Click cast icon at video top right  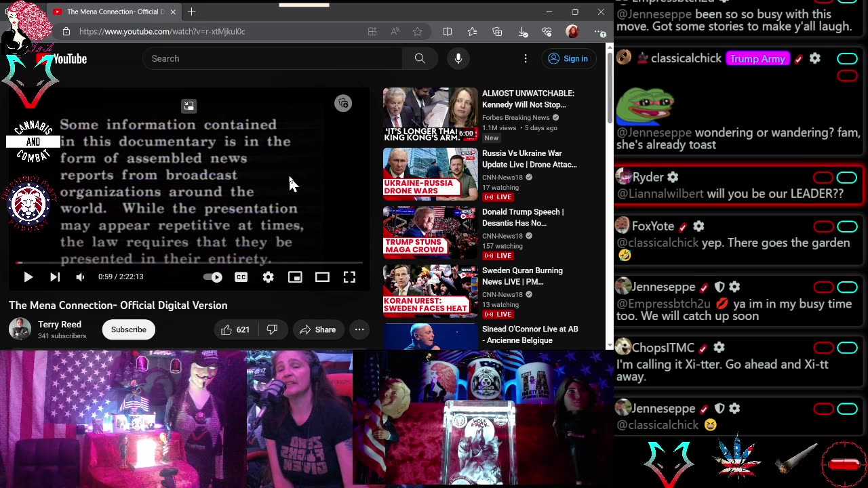pyautogui.click(x=343, y=103)
